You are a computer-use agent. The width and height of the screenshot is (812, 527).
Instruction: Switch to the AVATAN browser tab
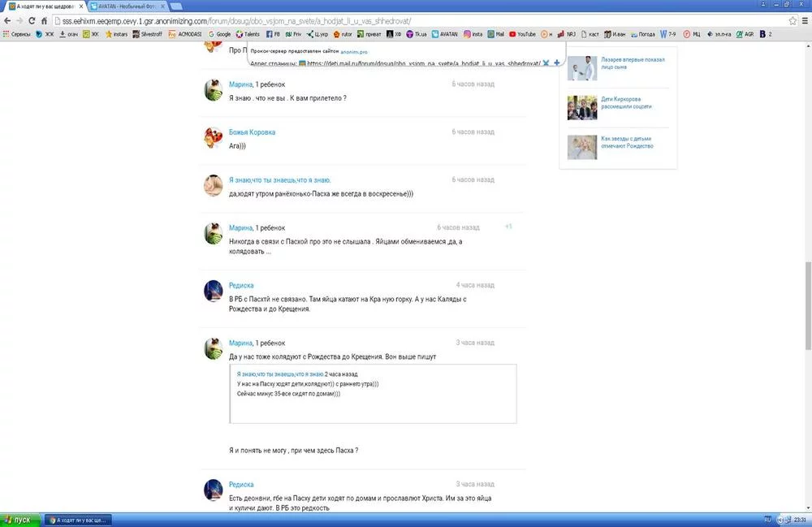[x=127, y=6]
